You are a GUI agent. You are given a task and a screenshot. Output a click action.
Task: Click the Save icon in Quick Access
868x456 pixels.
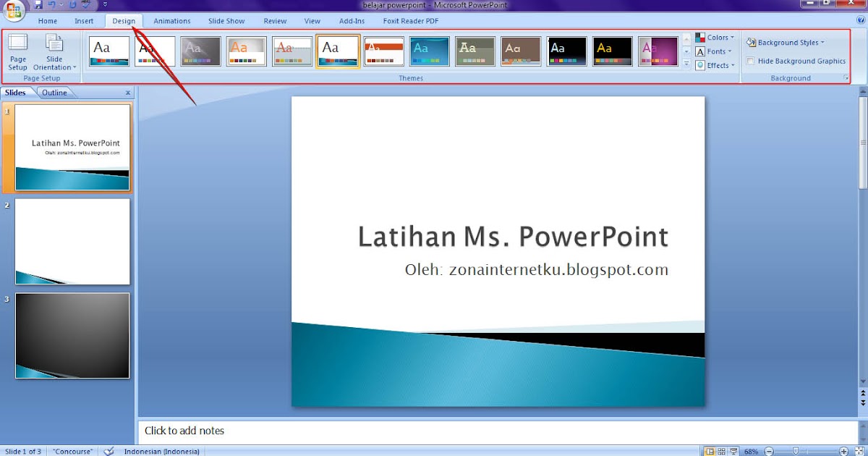coord(38,4)
